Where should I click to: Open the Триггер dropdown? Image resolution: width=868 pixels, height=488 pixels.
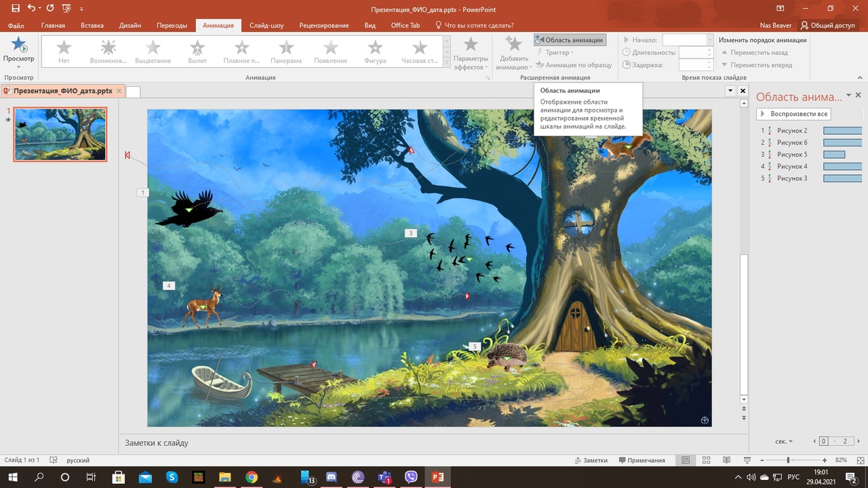pyautogui.click(x=555, y=52)
